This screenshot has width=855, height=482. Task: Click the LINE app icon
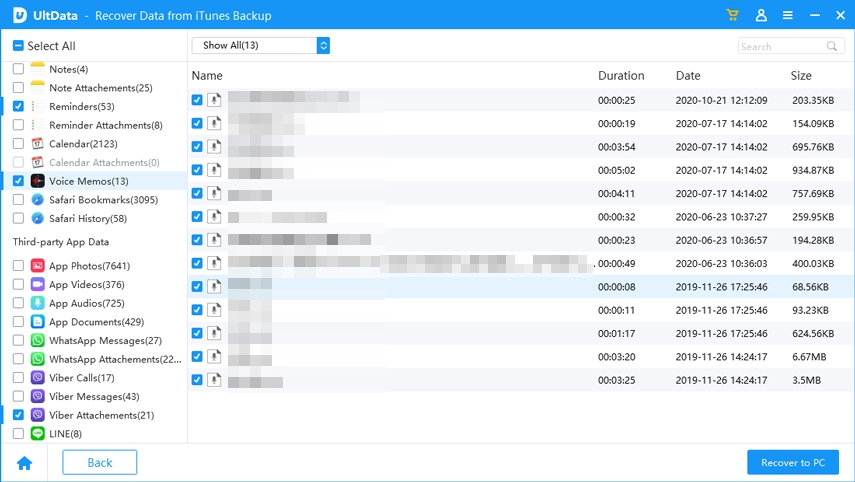[37, 434]
